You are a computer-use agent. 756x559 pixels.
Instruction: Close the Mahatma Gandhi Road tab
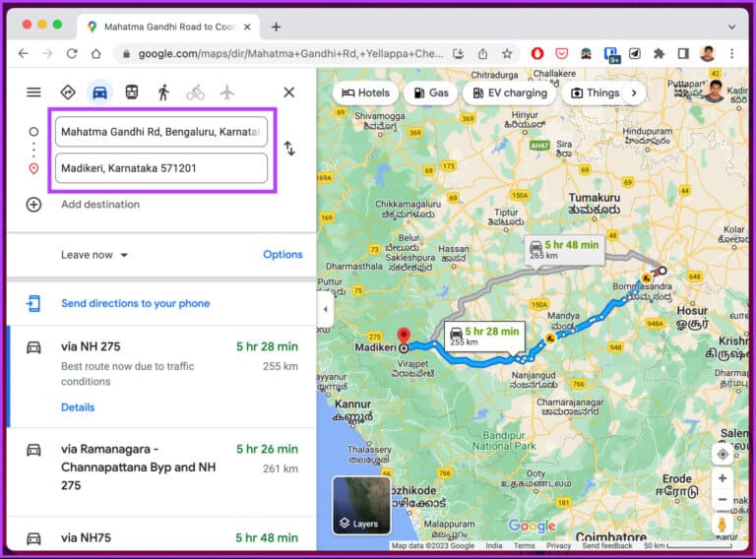tap(247, 27)
